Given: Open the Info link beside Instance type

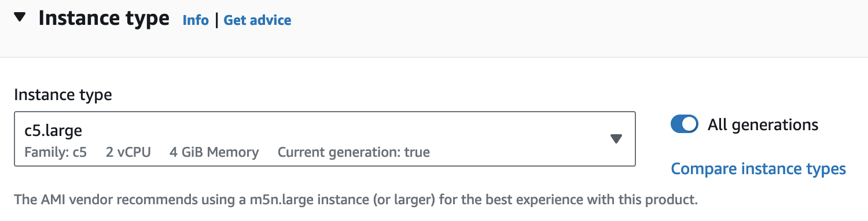Looking at the screenshot, I should click(196, 20).
